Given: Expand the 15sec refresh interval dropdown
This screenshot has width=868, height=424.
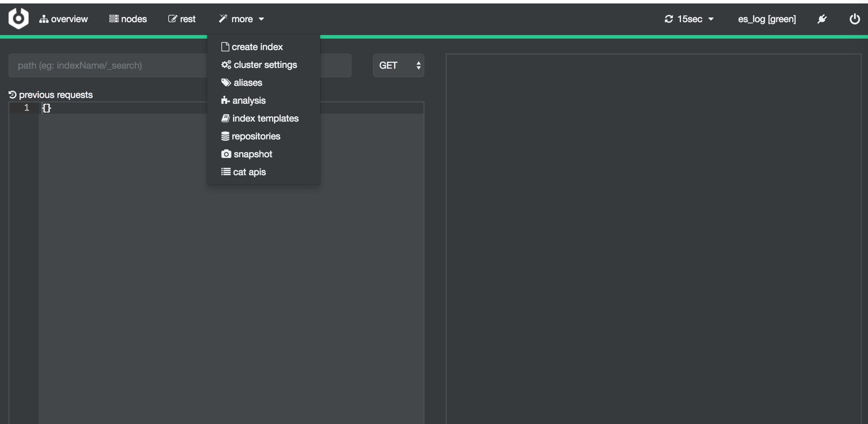Looking at the screenshot, I should (x=689, y=19).
